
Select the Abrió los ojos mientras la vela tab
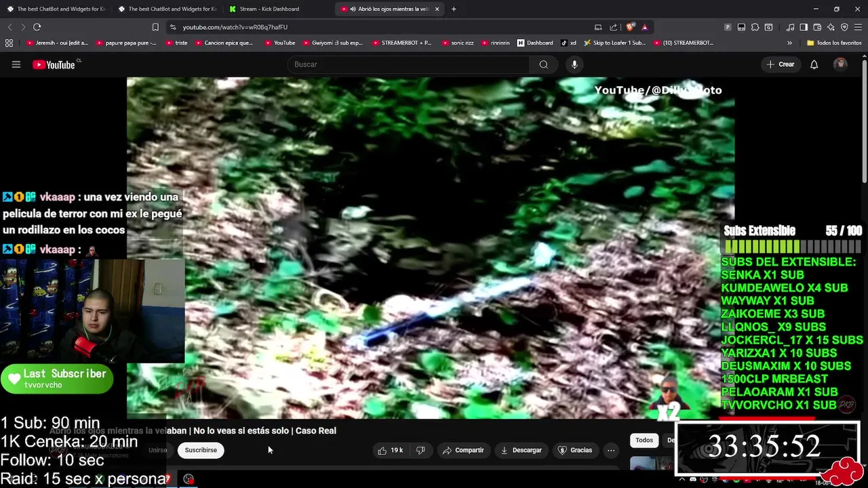391,9
